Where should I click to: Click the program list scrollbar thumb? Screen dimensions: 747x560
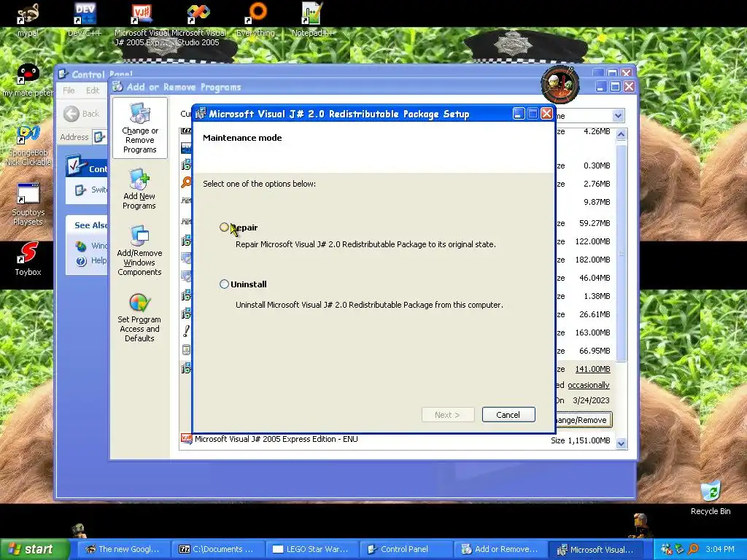(621, 252)
